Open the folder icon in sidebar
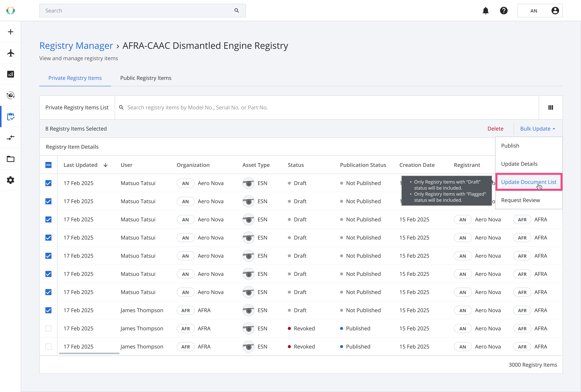The width and height of the screenshot is (581, 392). click(10, 159)
